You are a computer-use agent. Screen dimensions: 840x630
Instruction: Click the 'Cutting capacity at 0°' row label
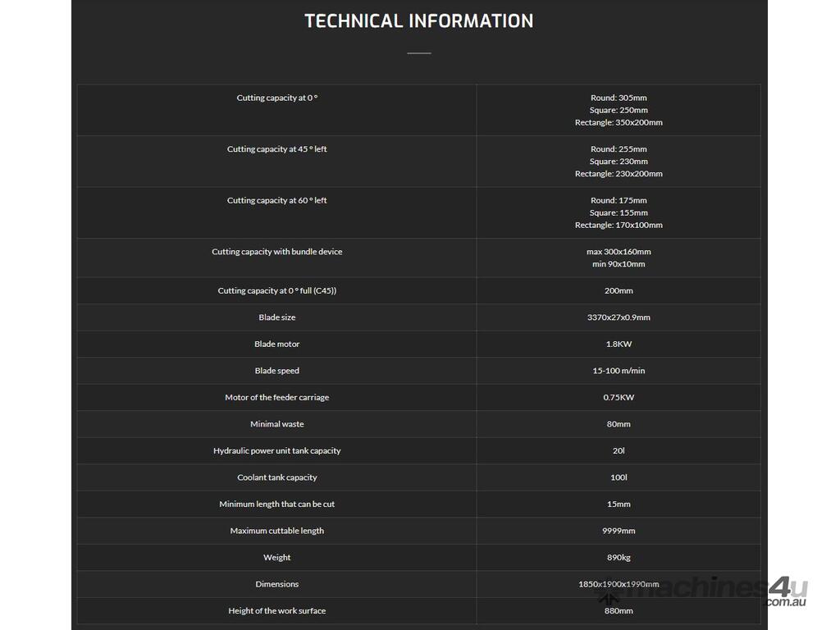277,98
